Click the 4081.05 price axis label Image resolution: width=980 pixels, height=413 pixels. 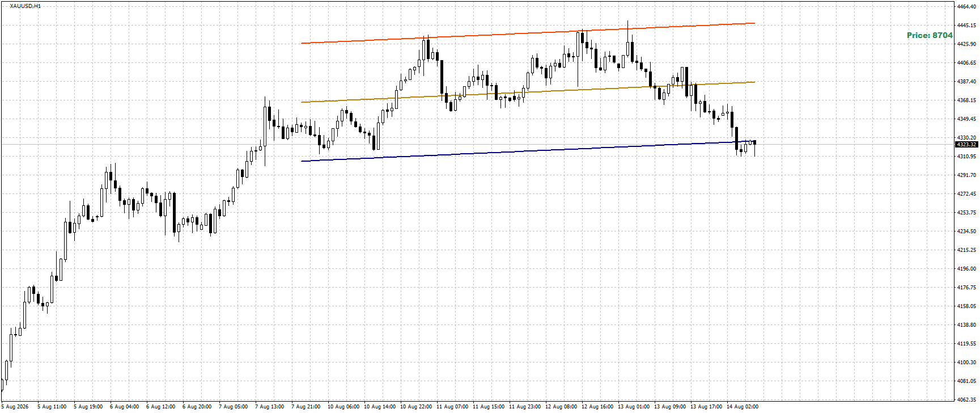point(966,381)
